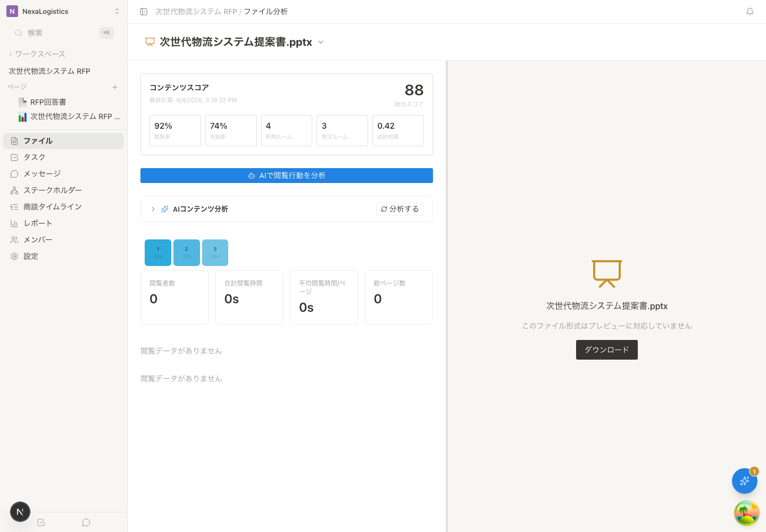Open the file title dropdown chevron
Viewport: 766px width, 532px height.
(321, 42)
